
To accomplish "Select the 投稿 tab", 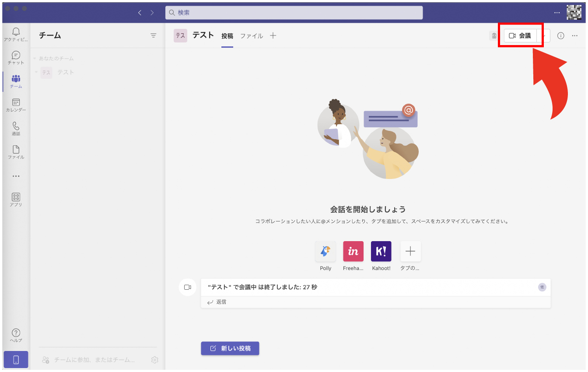I will [227, 36].
